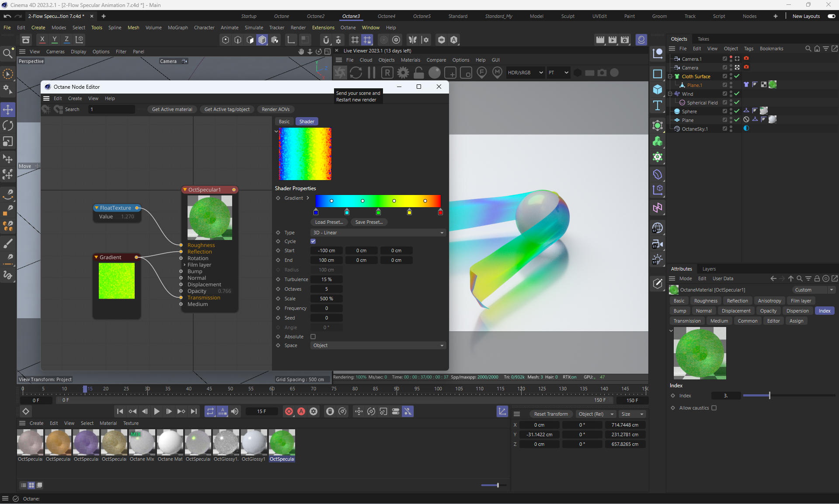This screenshot has height=504, width=839.
Task: Toggle Camera.1 visibility dots
Action: click(731, 59)
